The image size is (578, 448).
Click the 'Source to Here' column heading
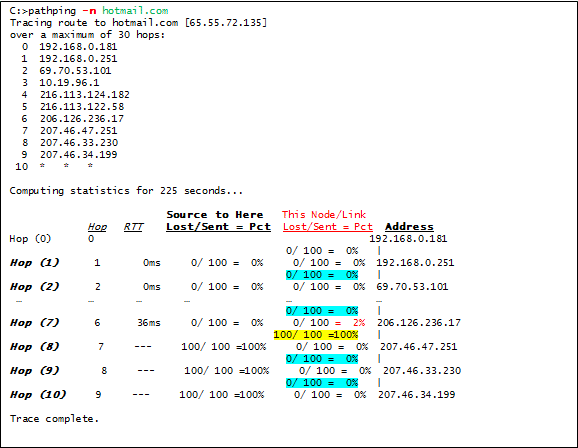[x=215, y=215]
